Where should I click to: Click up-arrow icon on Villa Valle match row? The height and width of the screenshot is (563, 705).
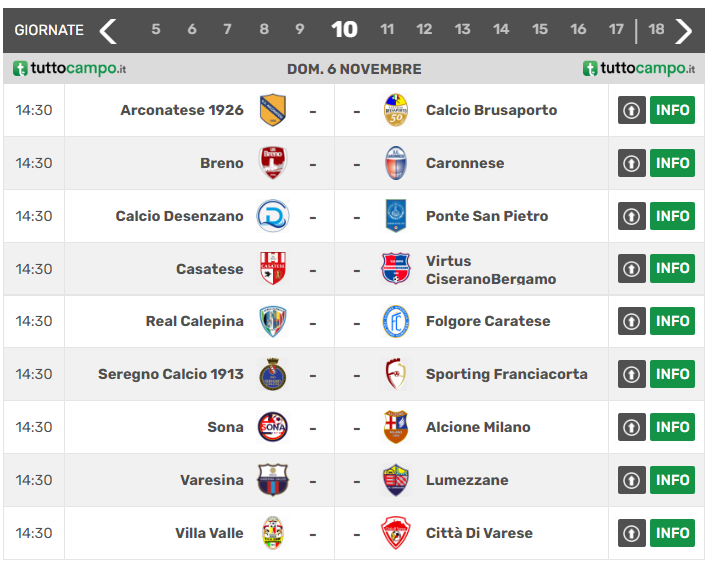pos(631,533)
